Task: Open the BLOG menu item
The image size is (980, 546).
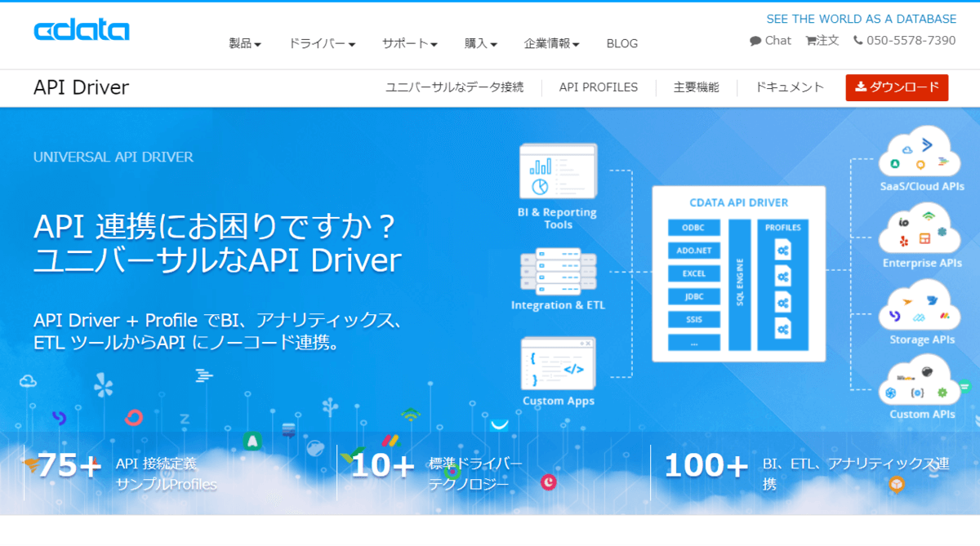Action: (x=622, y=44)
